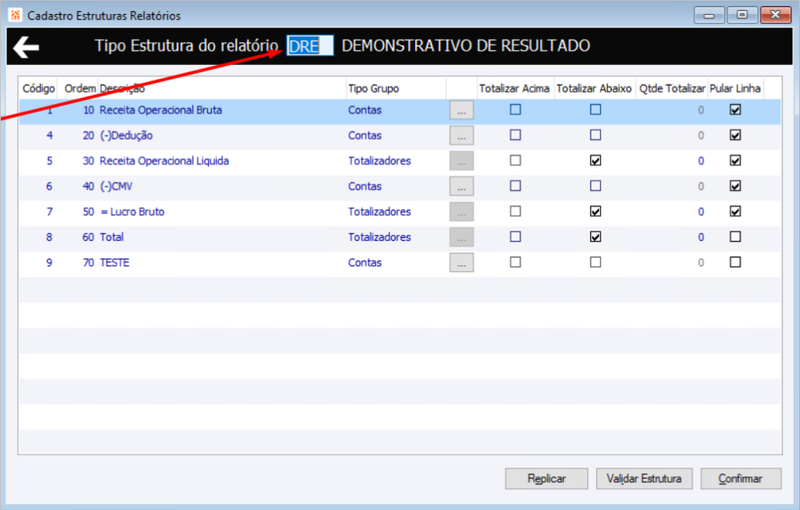Click ellipsis button for Lucro Bruto row
Screen dimensions: 800x510
coord(461,212)
